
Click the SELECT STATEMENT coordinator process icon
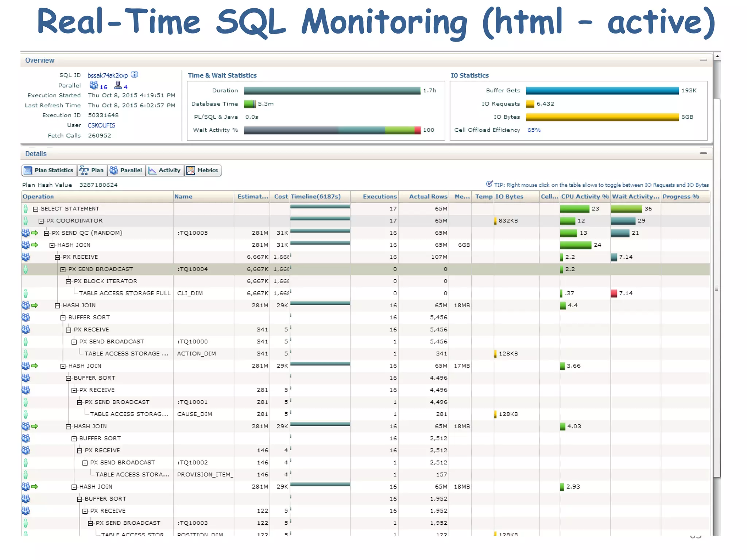[26, 209]
